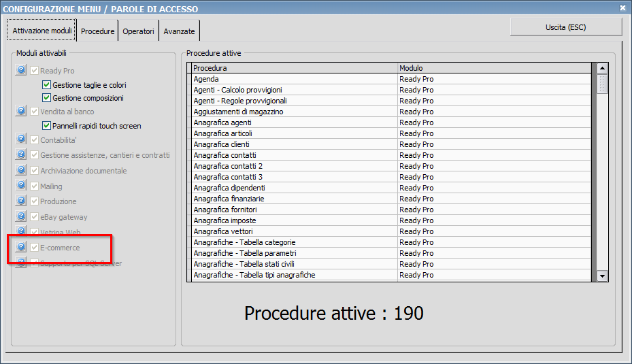The height and width of the screenshot is (364, 632).
Task: Toggle Gestione composizioni checkbox
Action: pyautogui.click(x=46, y=97)
